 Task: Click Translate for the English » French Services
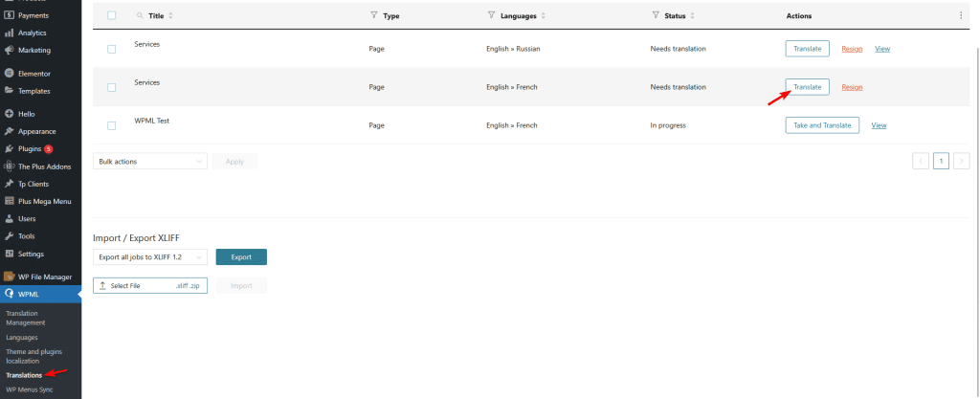807,87
